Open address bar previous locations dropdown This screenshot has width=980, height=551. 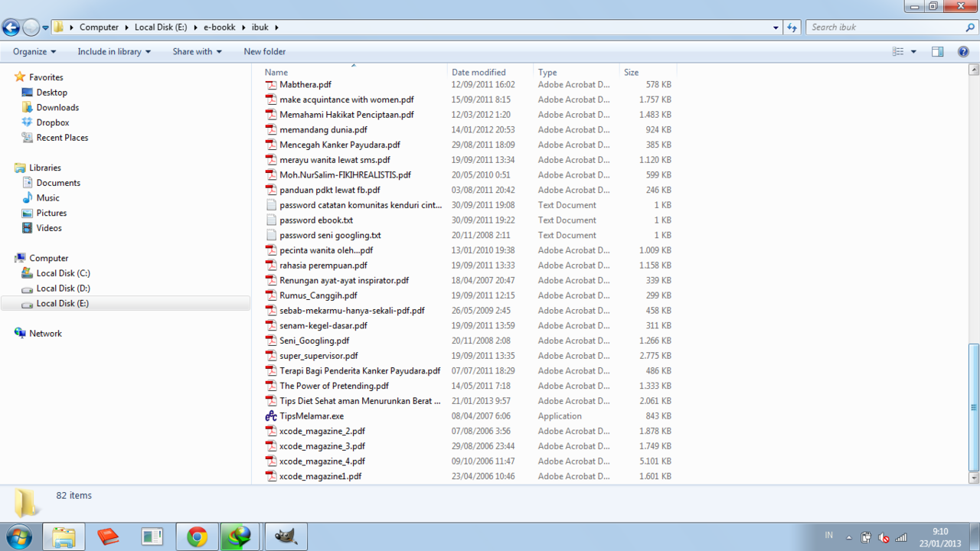[x=776, y=28]
